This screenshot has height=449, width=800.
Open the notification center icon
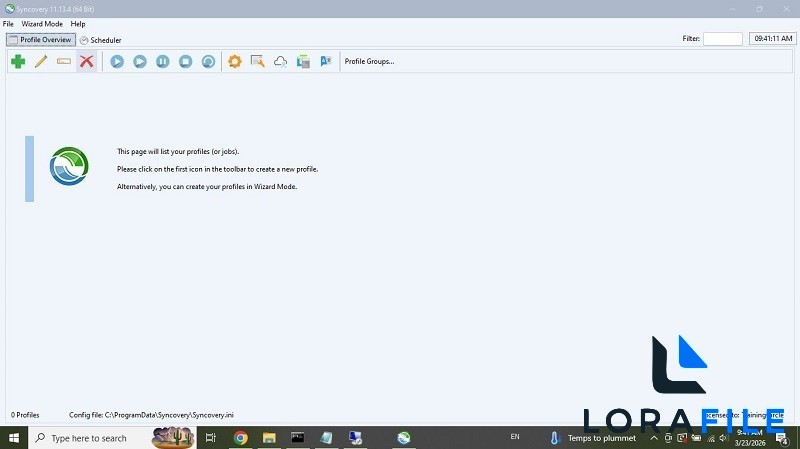[x=782, y=438]
